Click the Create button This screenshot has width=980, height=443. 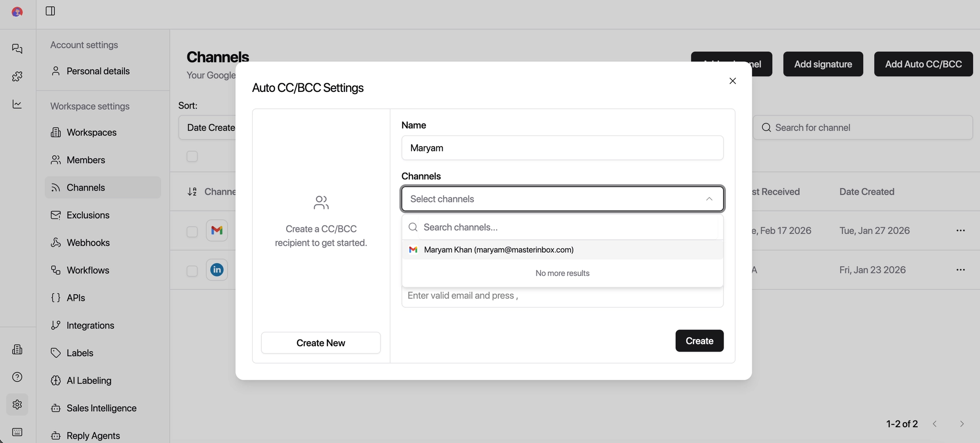pos(699,341)
